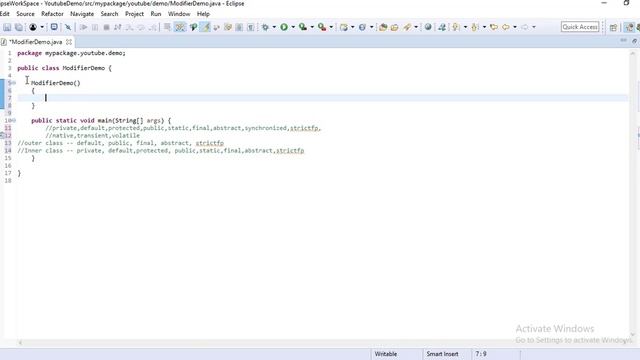640x360 pixels.
Task: Click the Search flashlight icon
Action: point(407,27)
